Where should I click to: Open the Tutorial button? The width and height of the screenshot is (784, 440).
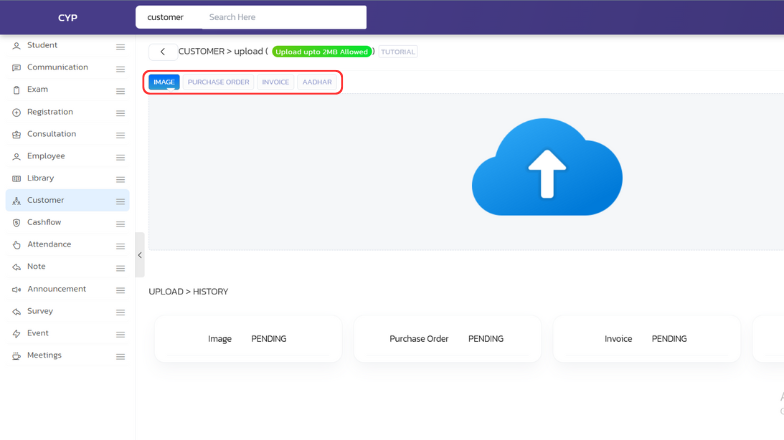[x=398, y=52]
